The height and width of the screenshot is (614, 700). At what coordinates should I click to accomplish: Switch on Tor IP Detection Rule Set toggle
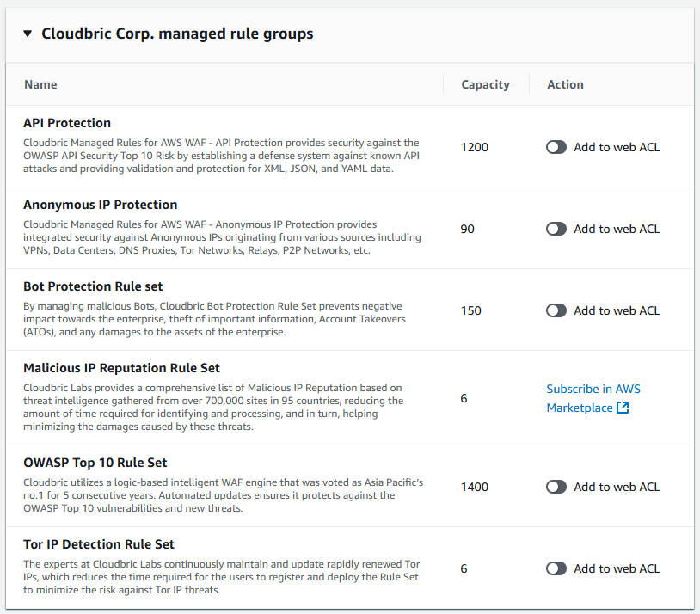[x=556, y=568]
